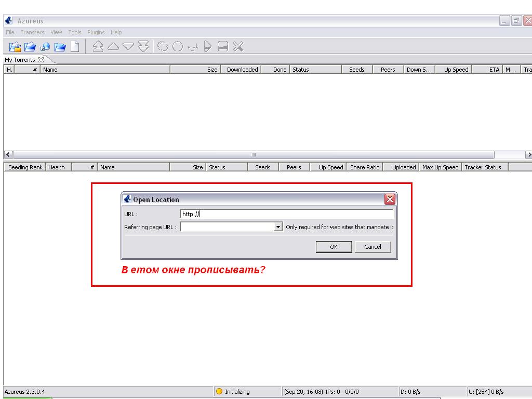
Task: Close the Open Location dialog
Action: point(390,199)
